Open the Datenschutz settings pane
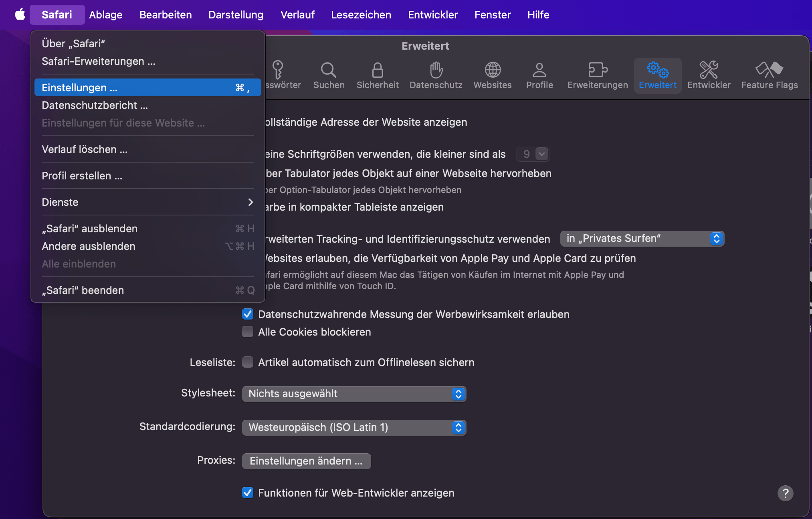The height and width of the screenshot is (519, 812). point(436,75)
